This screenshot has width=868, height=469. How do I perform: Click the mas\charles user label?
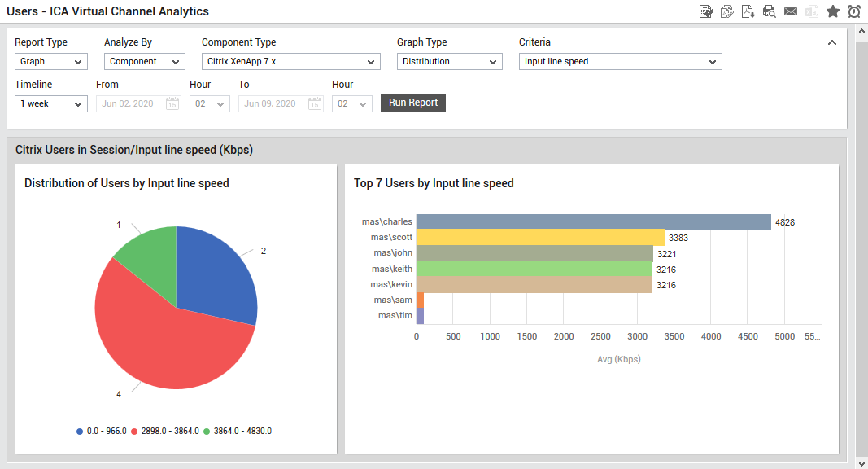(x=387, y=221)
